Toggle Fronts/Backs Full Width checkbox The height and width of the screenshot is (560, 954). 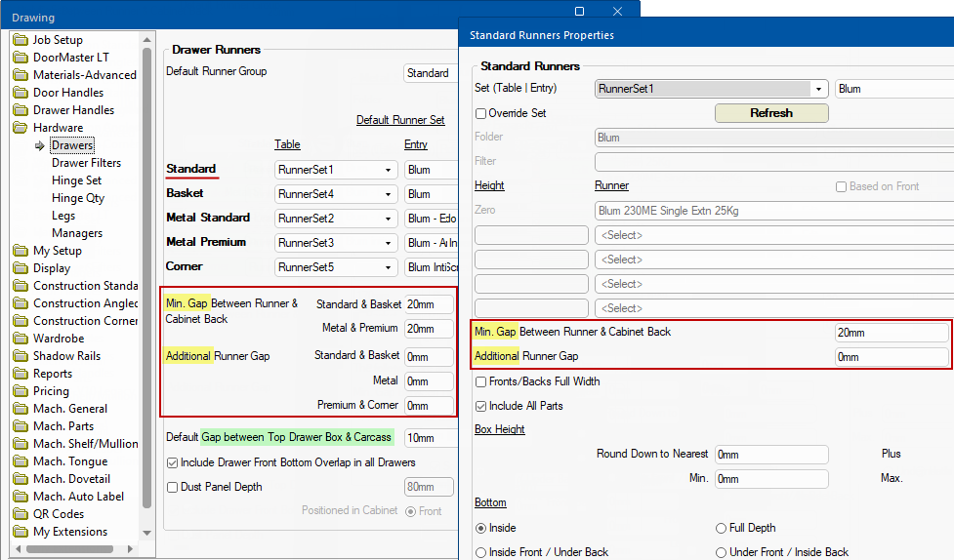tap(480, 381)
